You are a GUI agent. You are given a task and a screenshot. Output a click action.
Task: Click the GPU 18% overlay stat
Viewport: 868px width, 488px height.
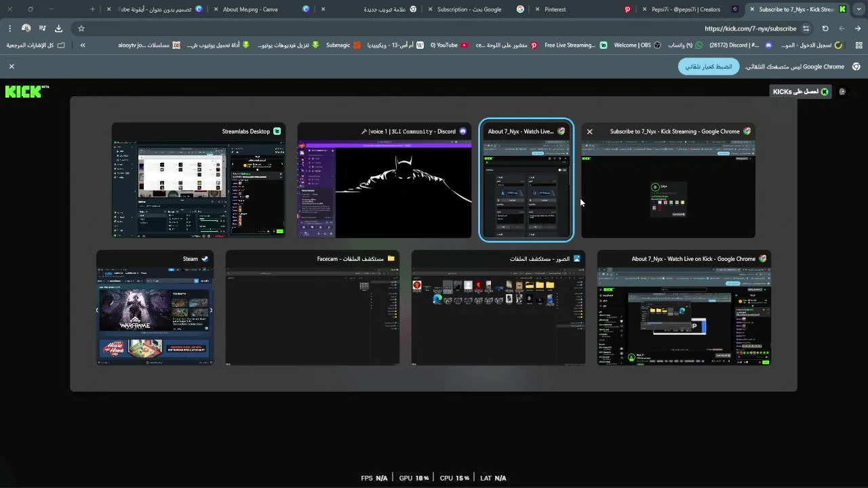[x=414, y=478]
